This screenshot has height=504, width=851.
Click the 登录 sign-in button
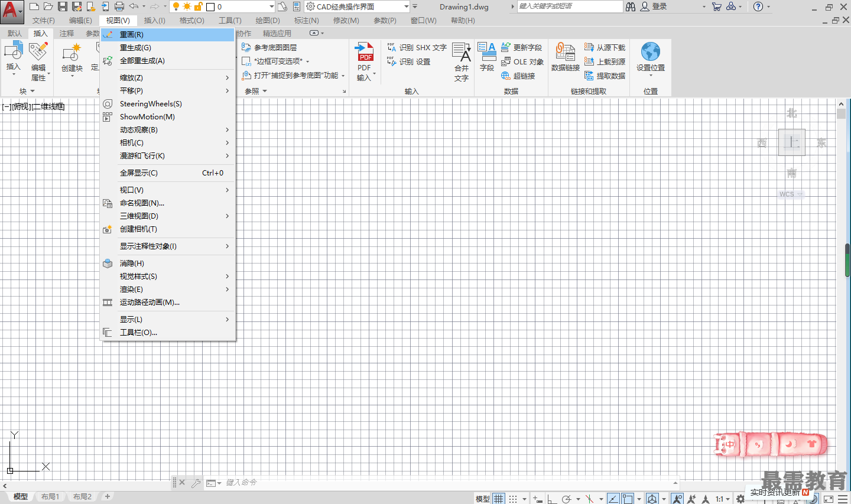point(654,6)
